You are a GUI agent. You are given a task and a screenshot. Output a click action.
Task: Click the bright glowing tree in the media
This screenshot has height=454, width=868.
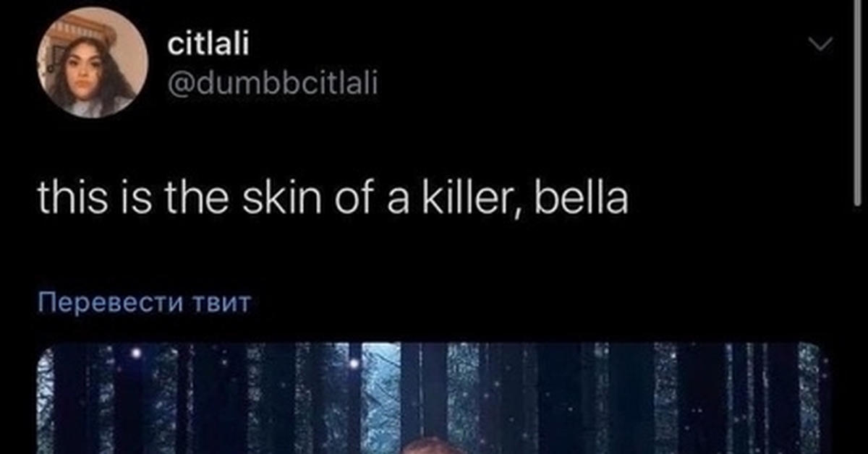click(x=380, y=398)
